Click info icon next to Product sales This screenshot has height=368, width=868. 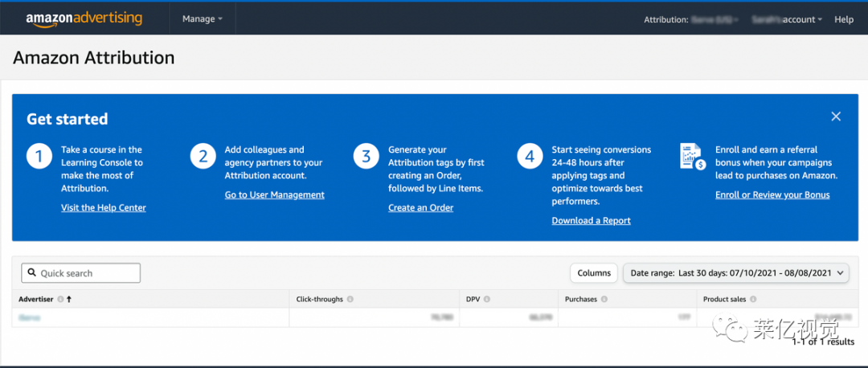pyautogui.click(x=753, y=300)
